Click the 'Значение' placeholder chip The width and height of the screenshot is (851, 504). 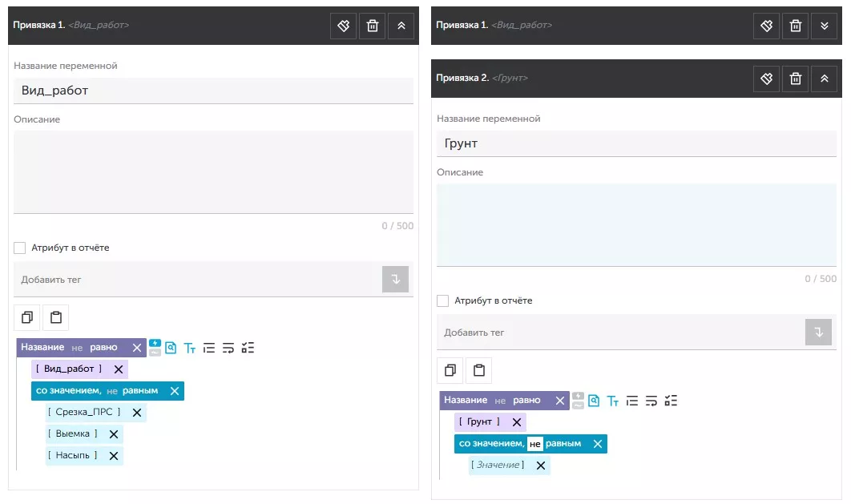[498, 466]
